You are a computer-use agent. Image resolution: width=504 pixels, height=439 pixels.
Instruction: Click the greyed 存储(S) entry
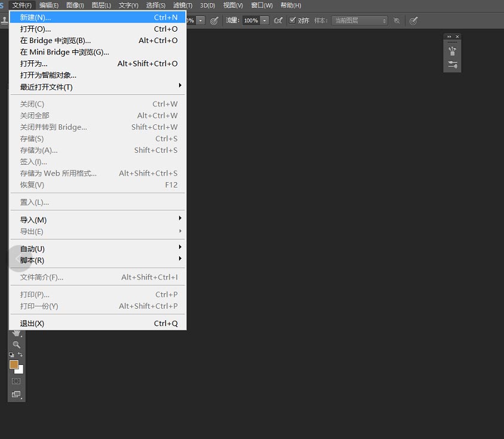(x=98, y=139)
